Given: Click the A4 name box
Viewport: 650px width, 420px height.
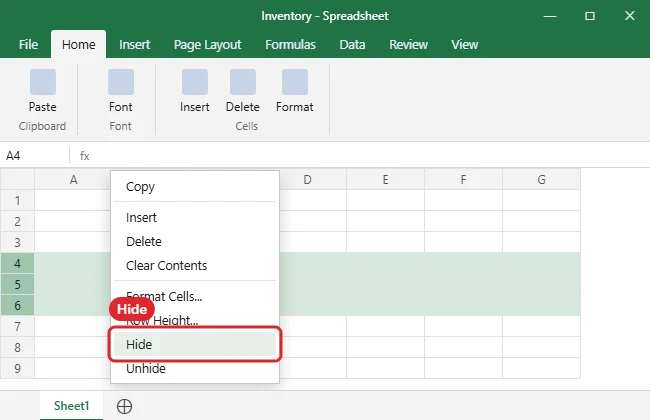Looking at the screenshot, I should 35,156.
